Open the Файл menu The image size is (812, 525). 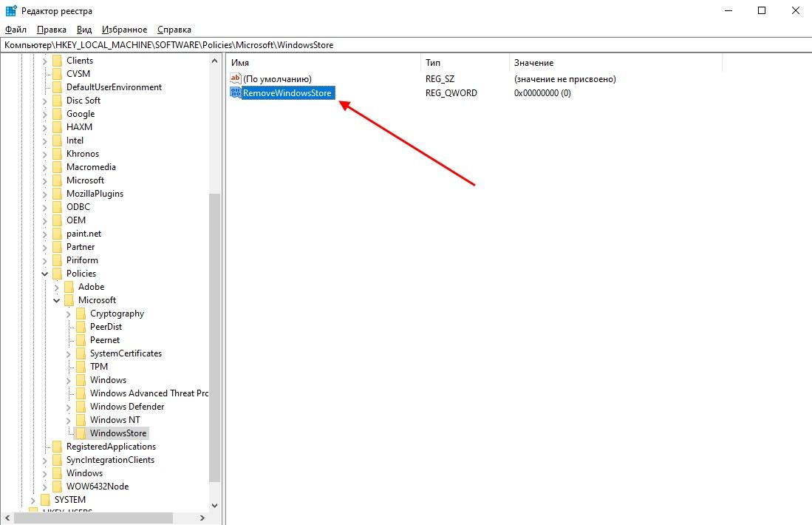[16, 30]
